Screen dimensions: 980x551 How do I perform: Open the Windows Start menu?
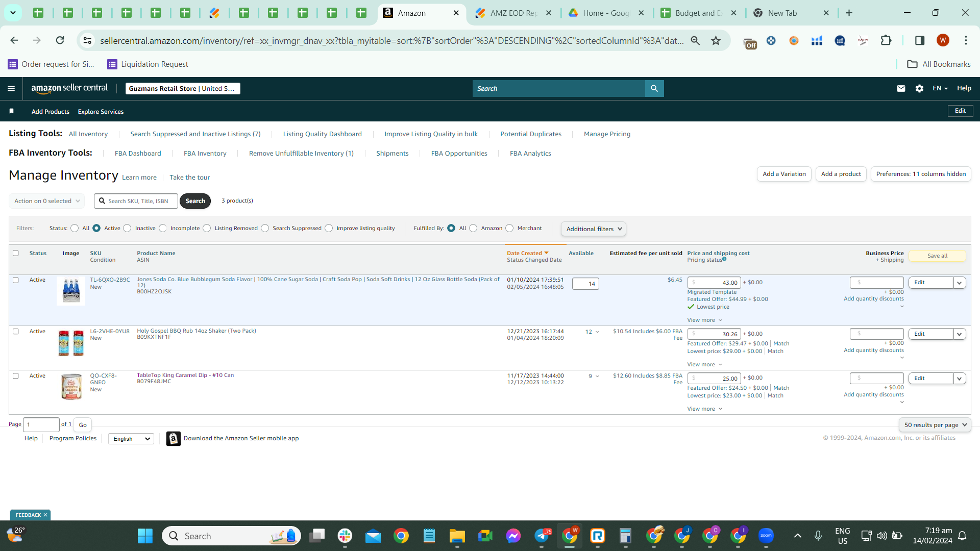tap(145, 536)
